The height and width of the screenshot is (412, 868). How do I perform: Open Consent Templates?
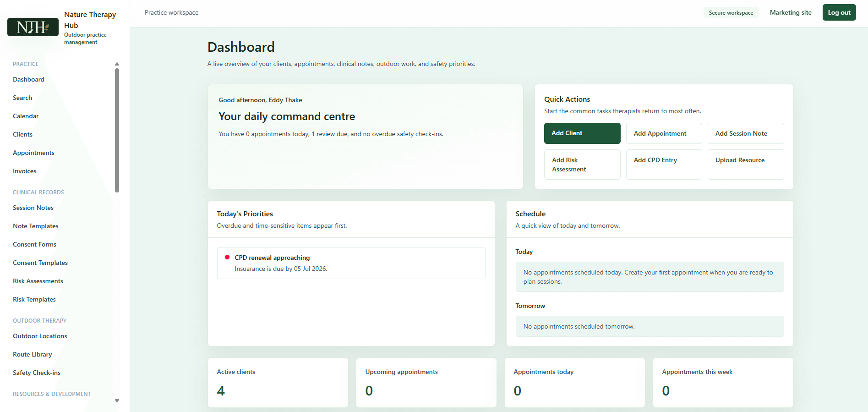pyautogui.click(x=40, y=263)
